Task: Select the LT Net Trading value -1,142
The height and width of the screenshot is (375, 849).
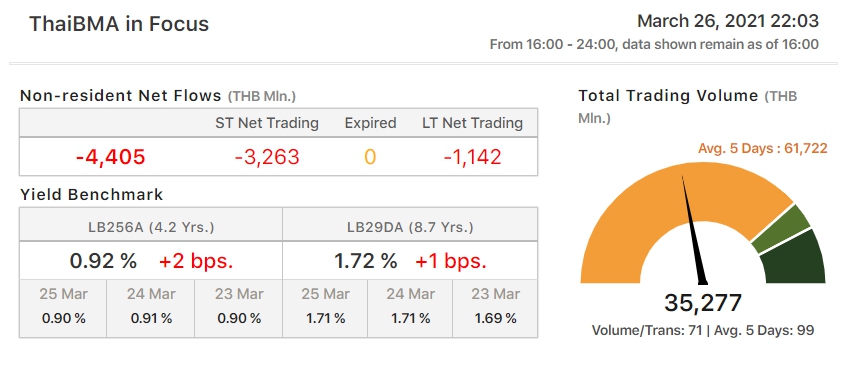Action: click(x=472, y=157)
